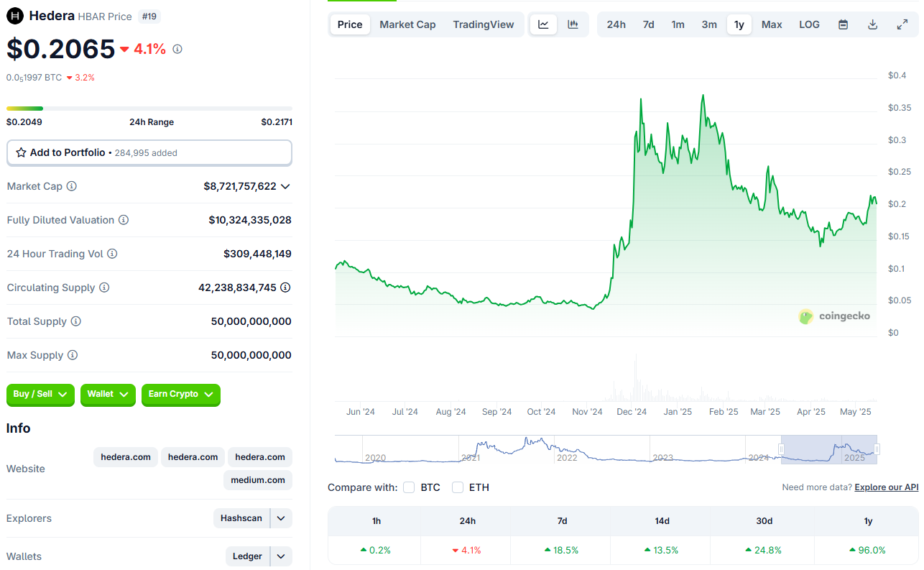Open the Buy / Sell dropdown
924x570 pixels.
click(40, 394)
